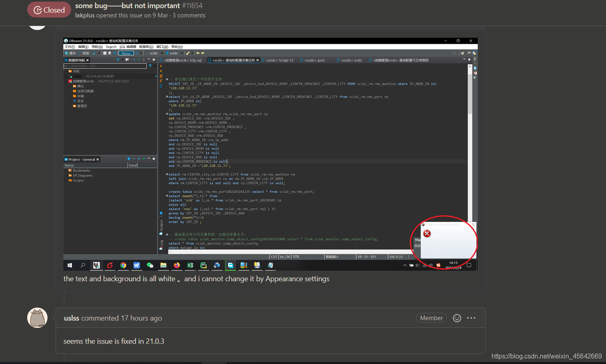This screenshot has height=364, width=606.
Task: Open the add reaction smiley on the uslss comment
Action: (x=457, y=318)
